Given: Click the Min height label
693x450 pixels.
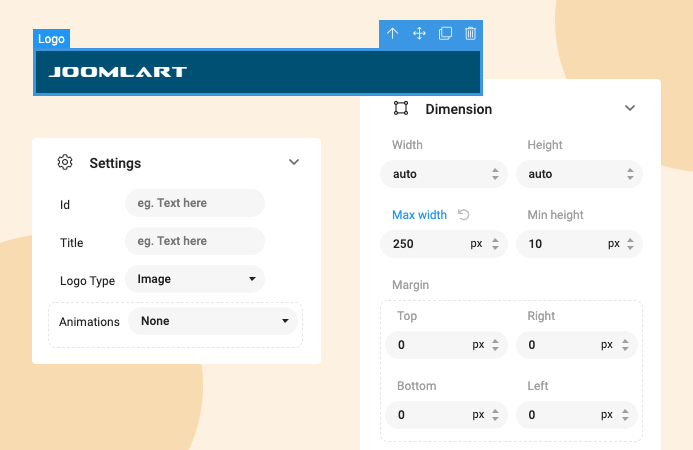Looking at the screenshot, I should (556, 215).
